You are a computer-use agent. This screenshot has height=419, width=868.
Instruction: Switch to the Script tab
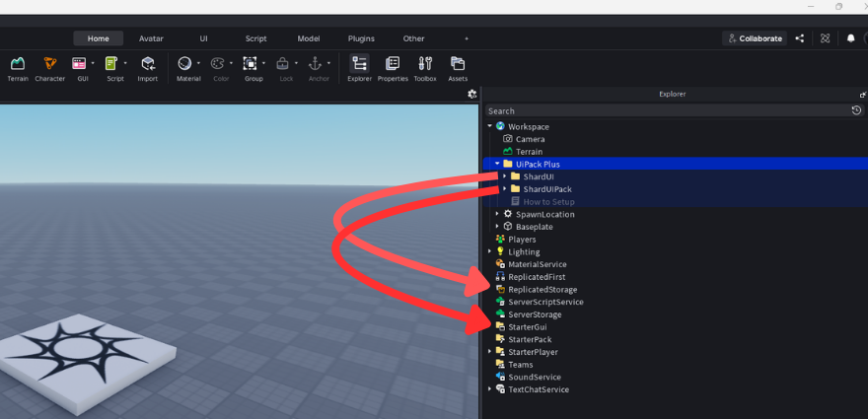coord(255,38)
